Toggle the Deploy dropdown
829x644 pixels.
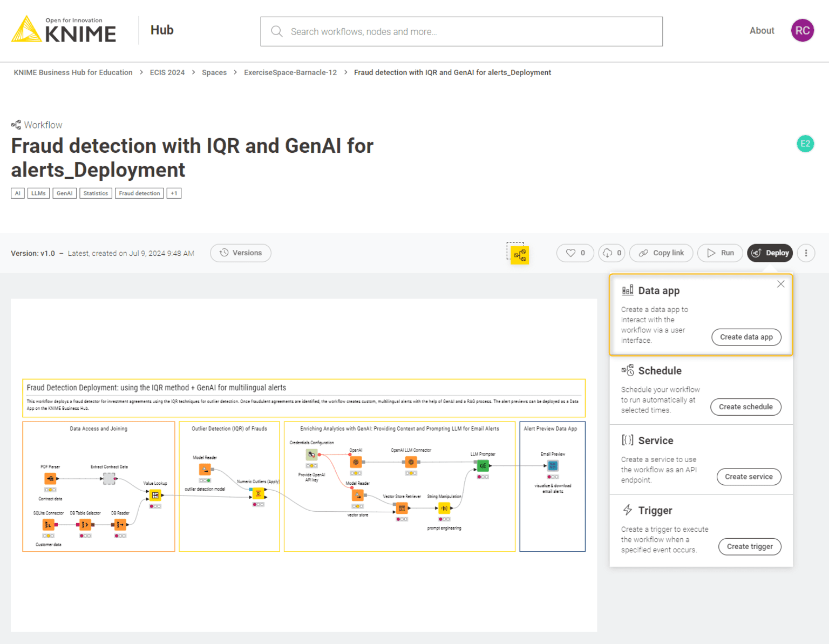770,253
